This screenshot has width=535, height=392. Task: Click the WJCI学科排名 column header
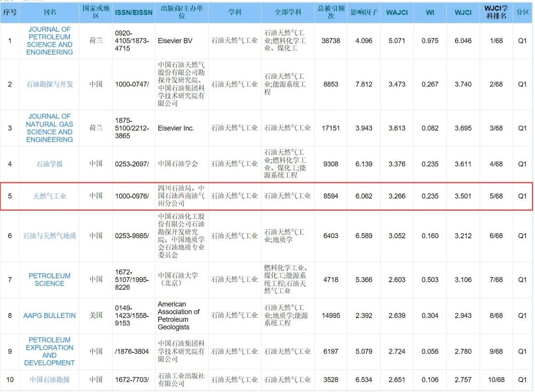[x=496, y=13]
